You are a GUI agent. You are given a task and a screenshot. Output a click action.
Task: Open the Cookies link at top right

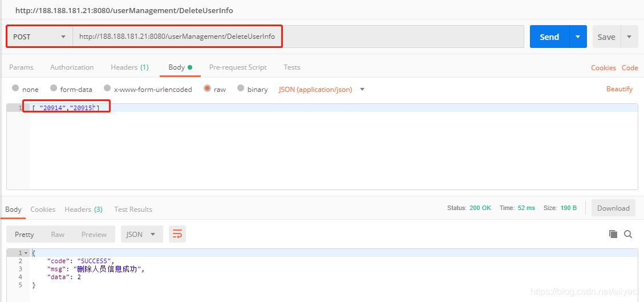604,68
